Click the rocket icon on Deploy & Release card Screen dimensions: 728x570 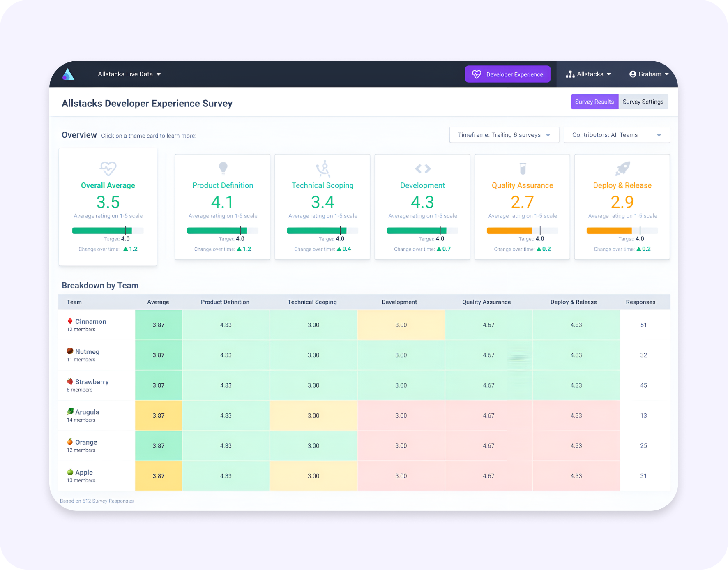(623, 168)
